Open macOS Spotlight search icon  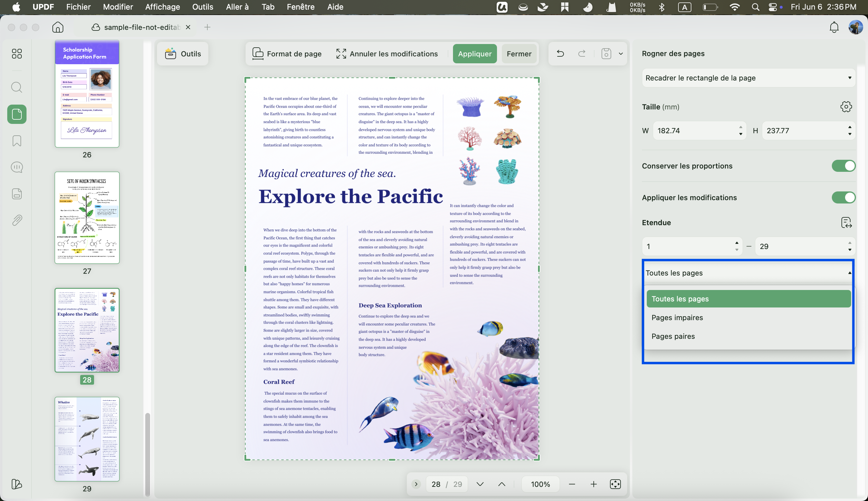click(x=755, y=7)
